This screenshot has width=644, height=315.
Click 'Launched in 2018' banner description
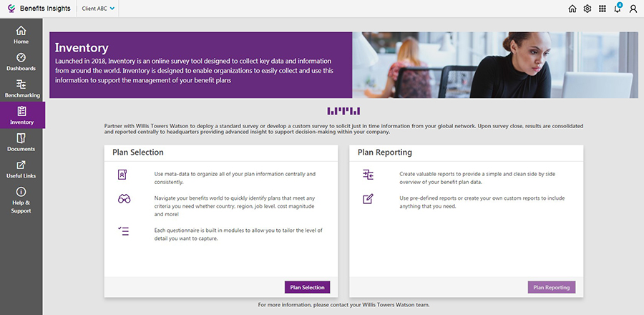194,71
